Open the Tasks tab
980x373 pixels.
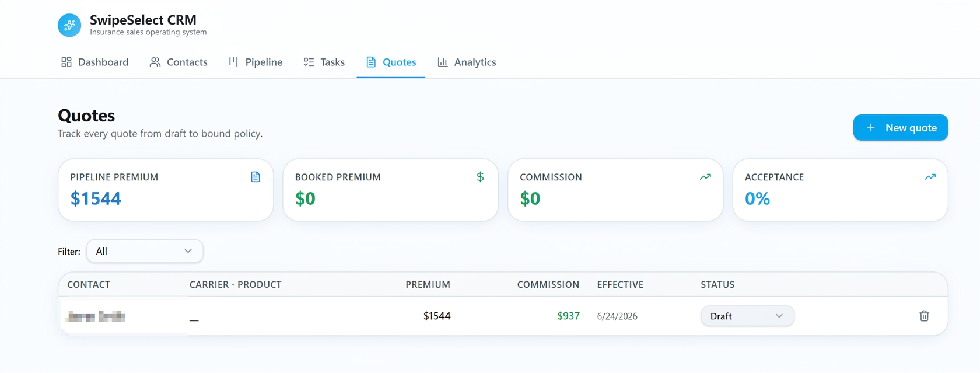(x=324, y=62)
